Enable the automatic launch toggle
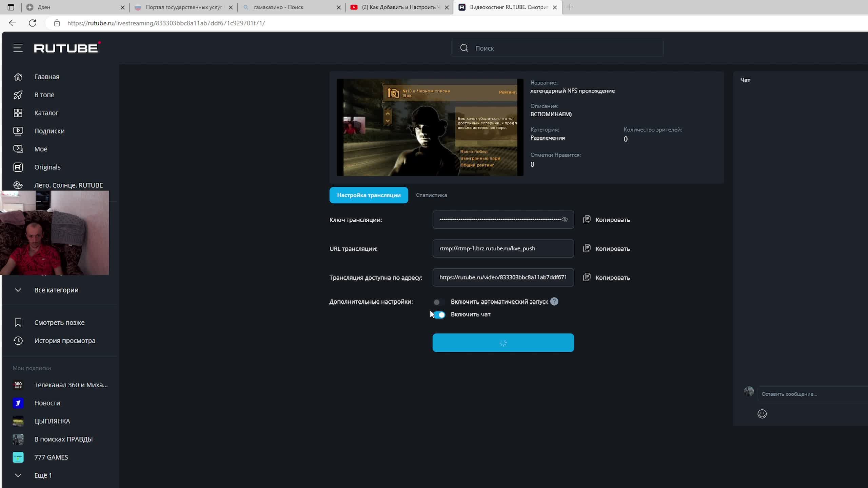Screen dimensions: 868x488 coord(438,302)
